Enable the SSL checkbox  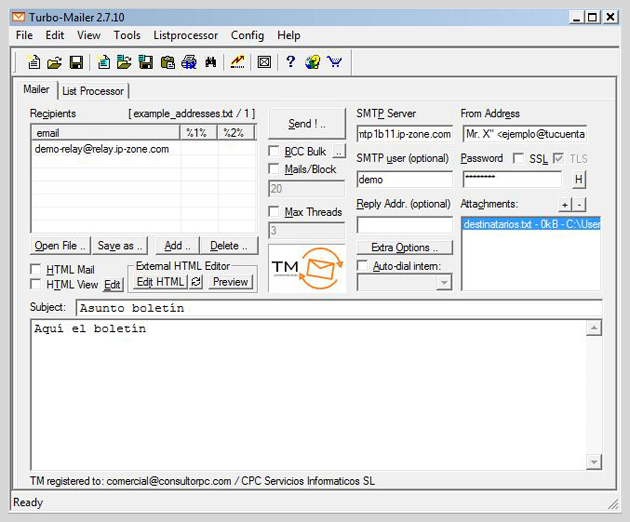tap(518, 158)
